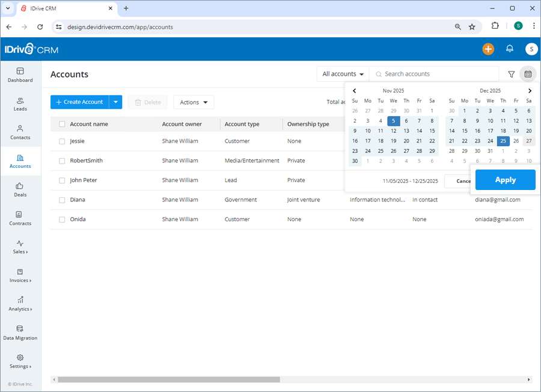541x392 pixels.
Task: Check the checkbox for Jessie's account
Action: tap(62, 141)
